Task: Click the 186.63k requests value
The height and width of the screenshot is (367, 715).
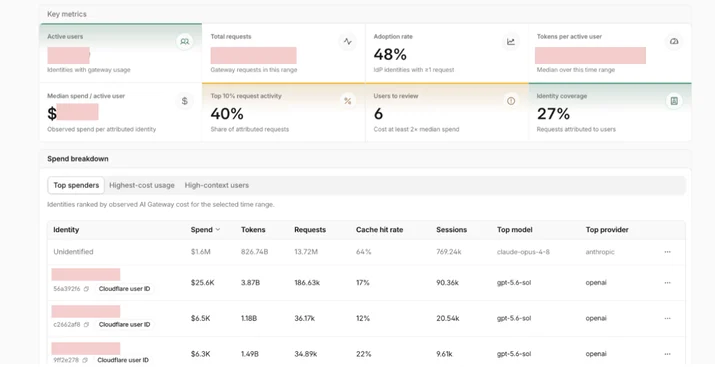Action: (x=307, y=283)
